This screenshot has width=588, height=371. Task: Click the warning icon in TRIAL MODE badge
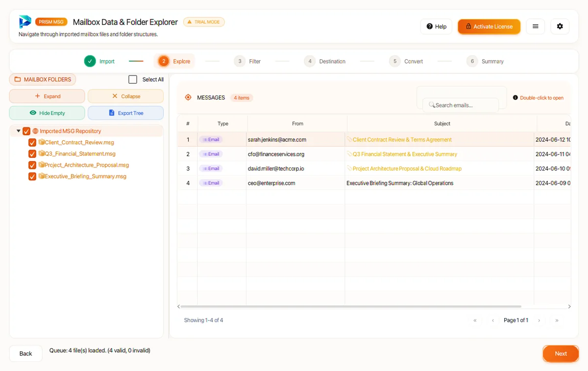(x=190, y=22)
